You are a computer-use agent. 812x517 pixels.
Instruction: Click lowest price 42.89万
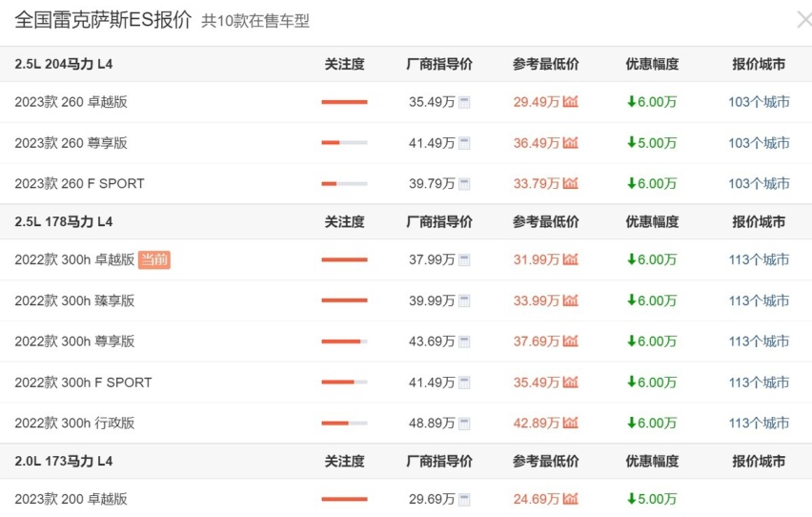[x=537, y=424]
